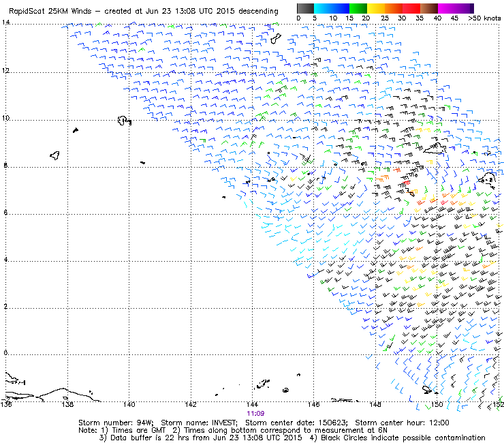
Task: Click the longitude label '138'
Action: (67, 404)
